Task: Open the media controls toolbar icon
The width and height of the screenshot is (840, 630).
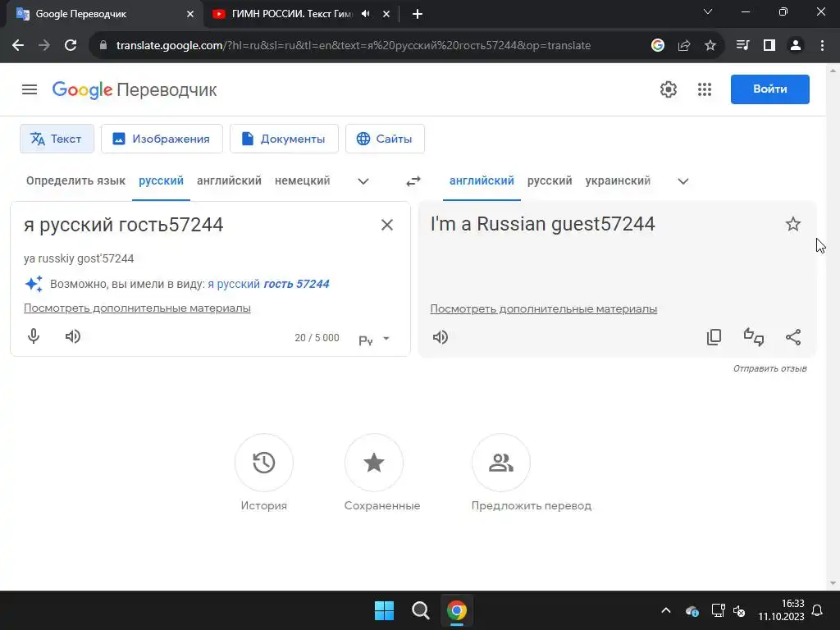Action: [x=742, y=46]
